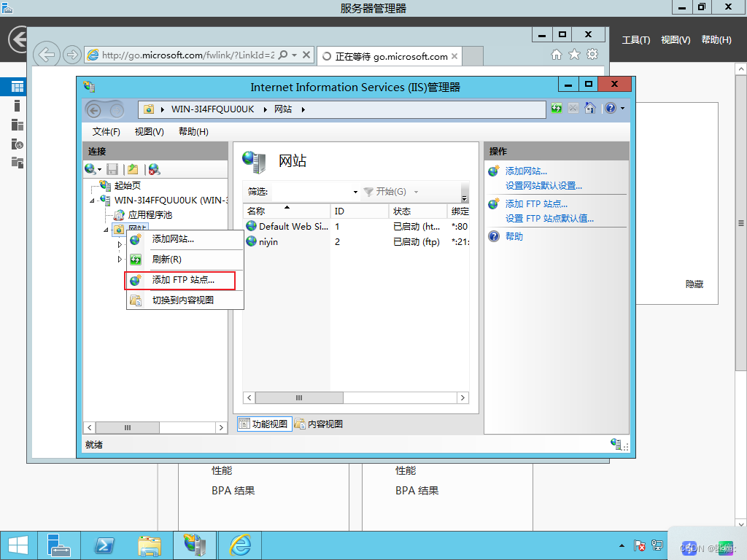The image size is (747, 560).
Task: Switch to the 功能视图 tab
Action: pos(264,424)
